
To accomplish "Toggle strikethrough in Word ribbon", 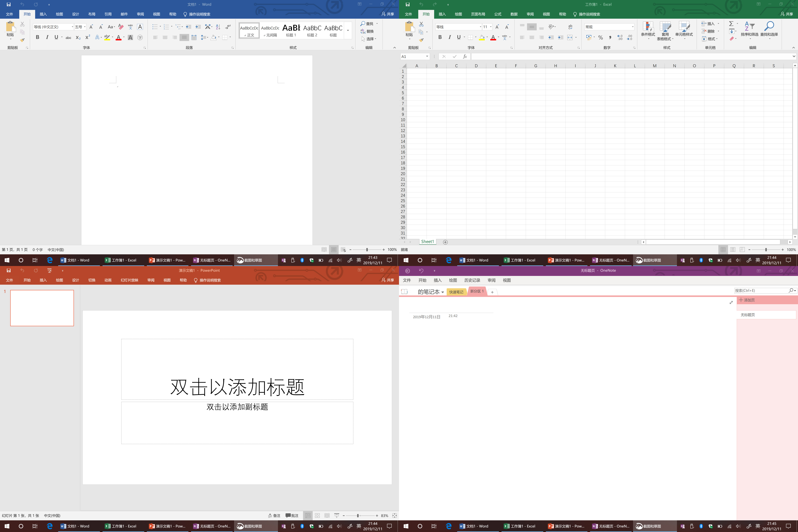I will point(68,38).
